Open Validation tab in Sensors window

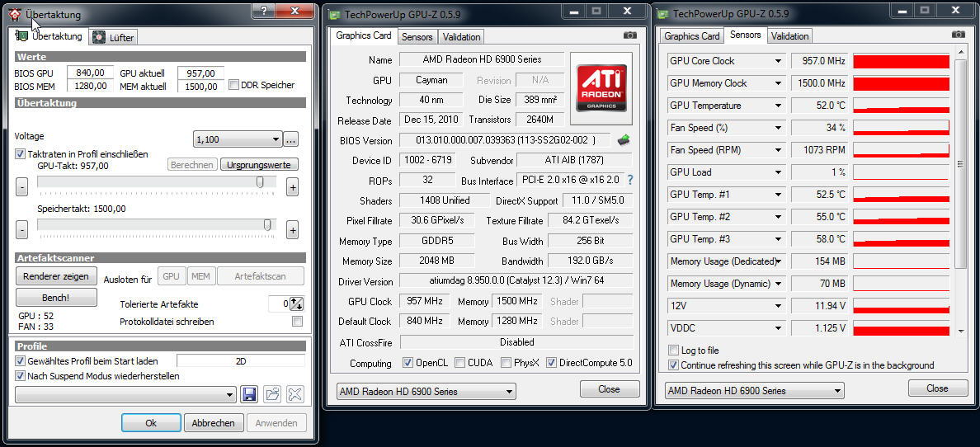790,36
